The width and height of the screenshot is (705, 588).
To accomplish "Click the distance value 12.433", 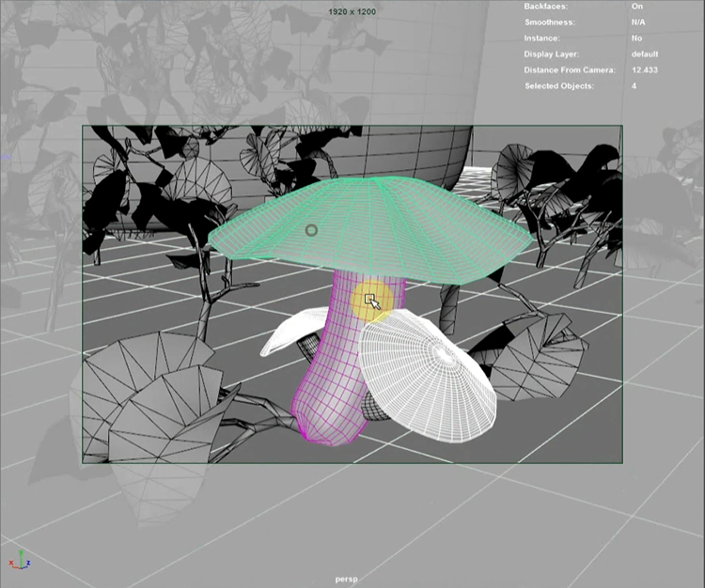I will pos(645,70).
